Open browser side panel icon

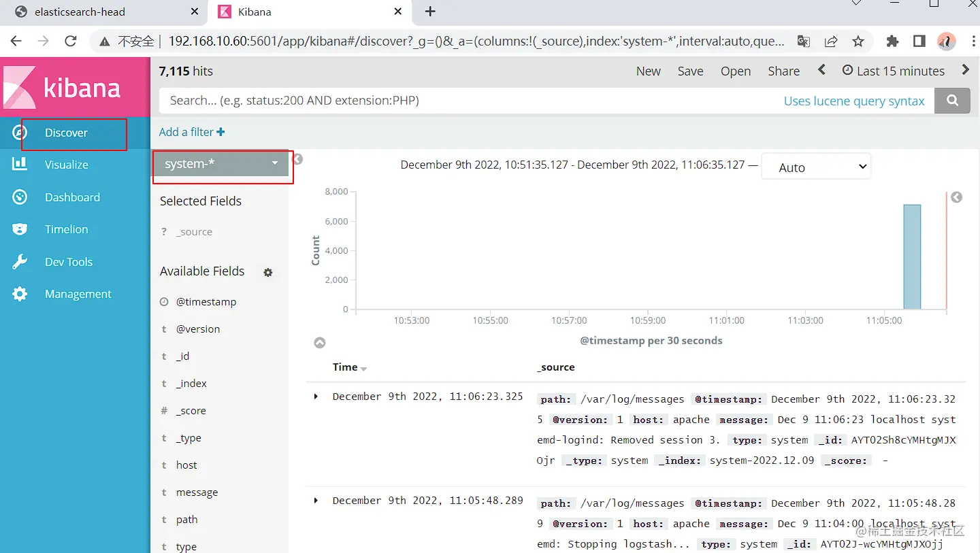[919, 41]
